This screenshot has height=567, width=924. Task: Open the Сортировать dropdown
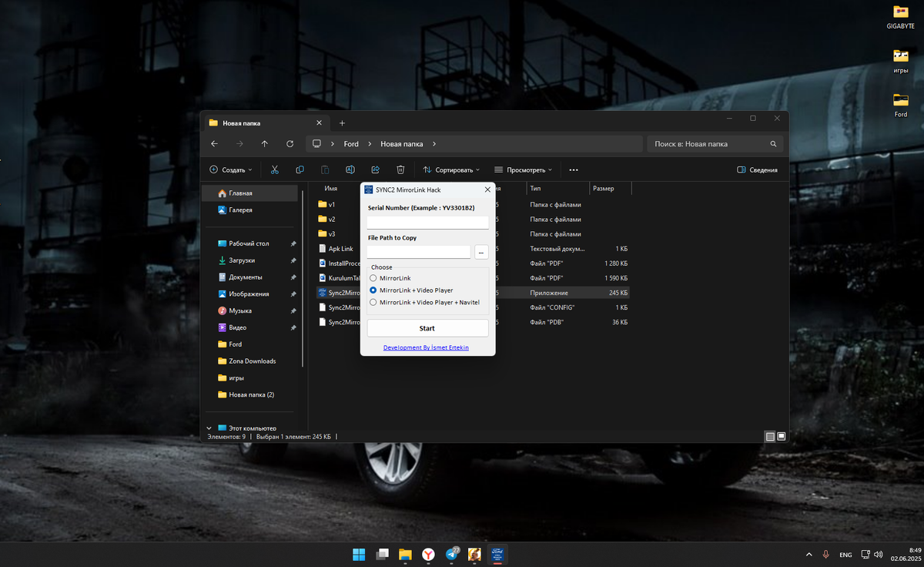point(451,169)
